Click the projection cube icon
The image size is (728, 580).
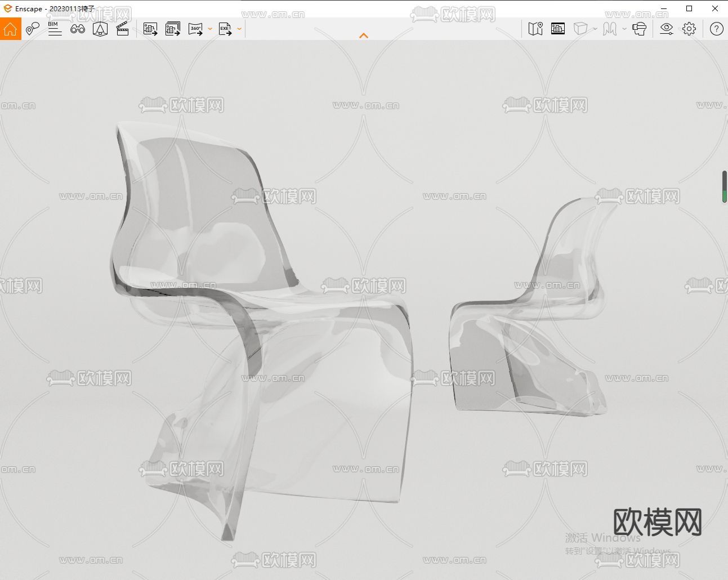[580, 29]
